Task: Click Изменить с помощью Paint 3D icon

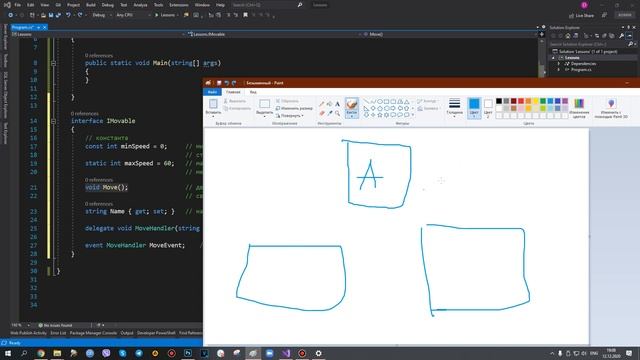Action: coord(611,104)
